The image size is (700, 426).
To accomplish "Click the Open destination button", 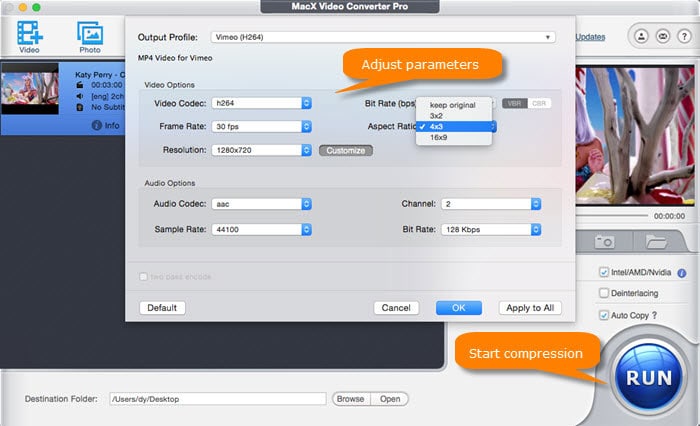I will 390,399.
